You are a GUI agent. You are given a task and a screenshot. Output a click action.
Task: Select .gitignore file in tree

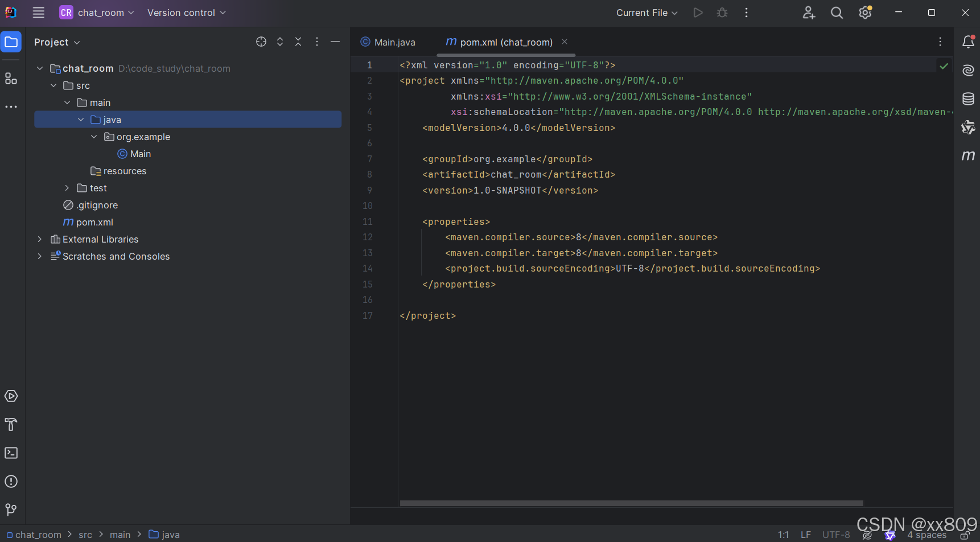click(x=90, y=205)
